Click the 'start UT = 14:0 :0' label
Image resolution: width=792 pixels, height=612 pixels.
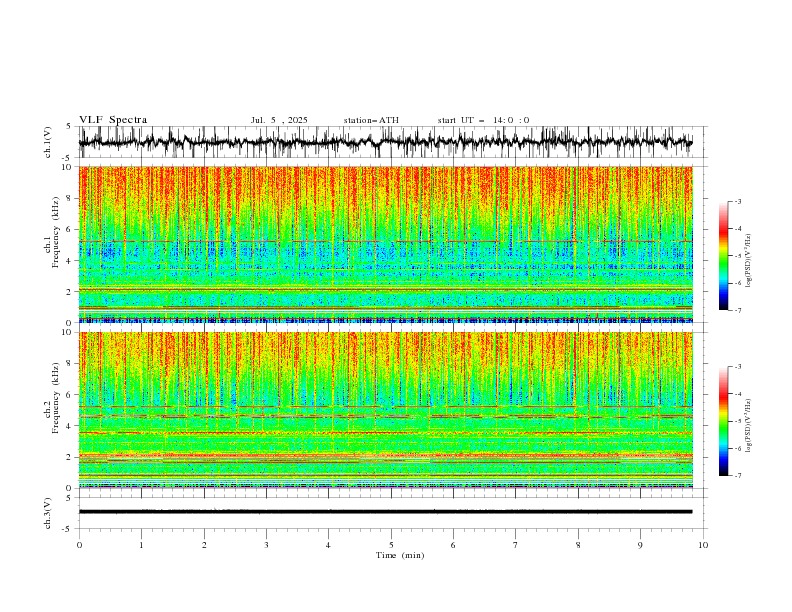pos(483,120)
